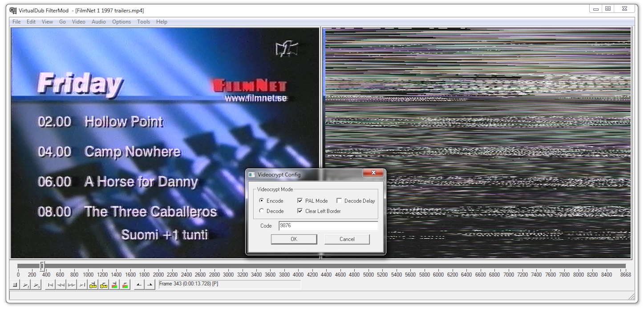The width and height of the screenshot is (644, 309).
Task: Go to the next keyframe
Action: click(x=103, y=285)
